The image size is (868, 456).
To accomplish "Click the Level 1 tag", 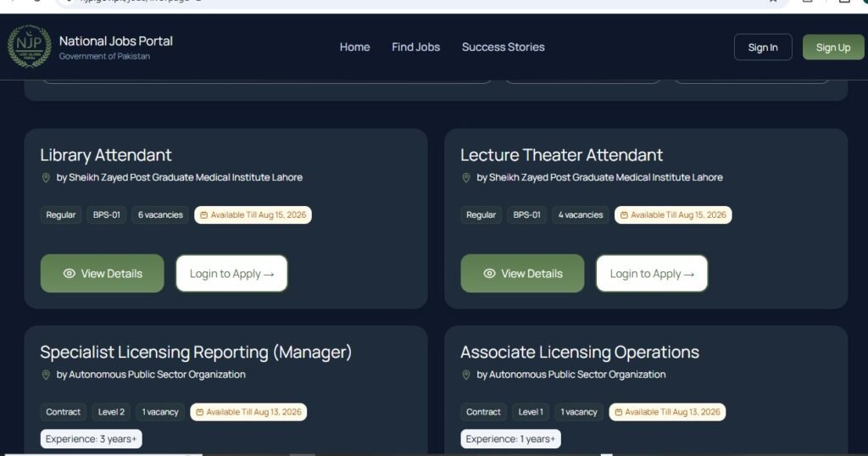I will pyautogui.click(x=531, y=412).
